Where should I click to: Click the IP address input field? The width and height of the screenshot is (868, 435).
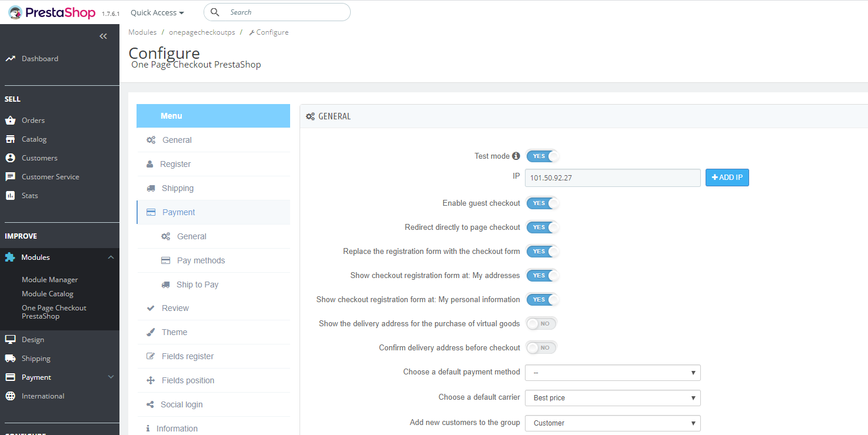pos(613,178)
